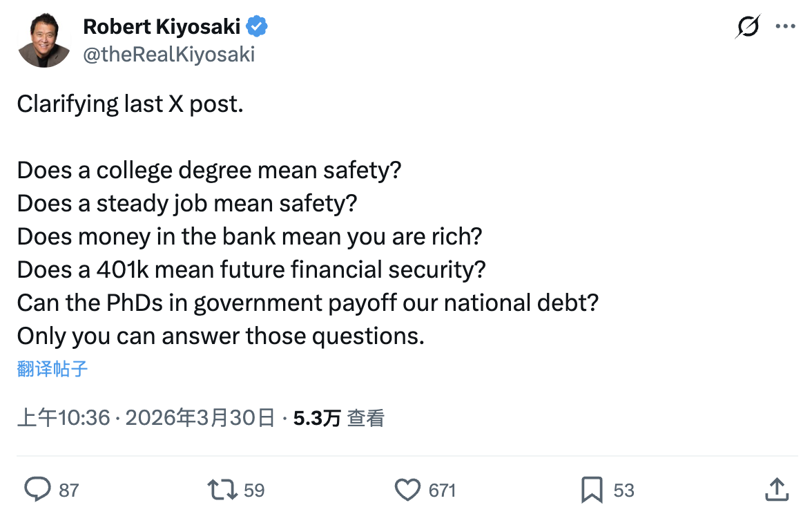
Task: Click the 上午10:36 timestamp
Action: (x=64, y=418)
